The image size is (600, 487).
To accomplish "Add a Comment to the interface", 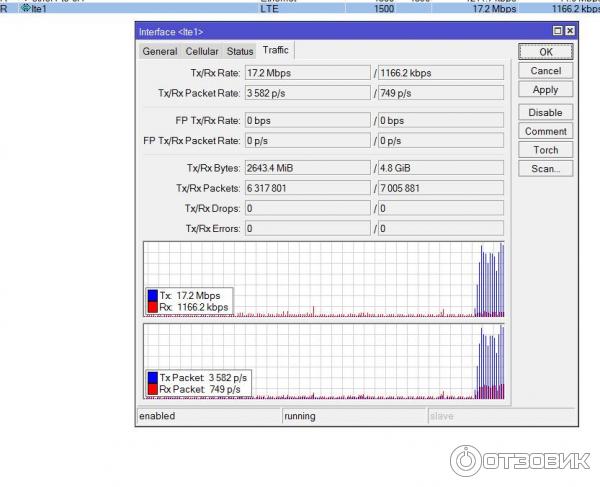I will (546, 131).
